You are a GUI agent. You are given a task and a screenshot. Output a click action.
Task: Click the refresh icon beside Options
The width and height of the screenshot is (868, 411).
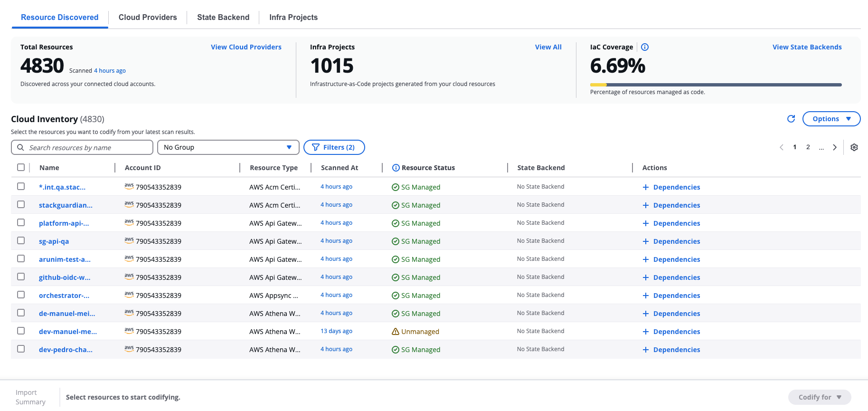click(791, 119)
